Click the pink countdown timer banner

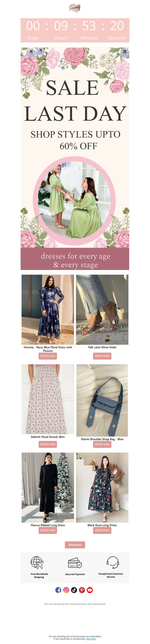pyautogui.click(x=75, y=30)
